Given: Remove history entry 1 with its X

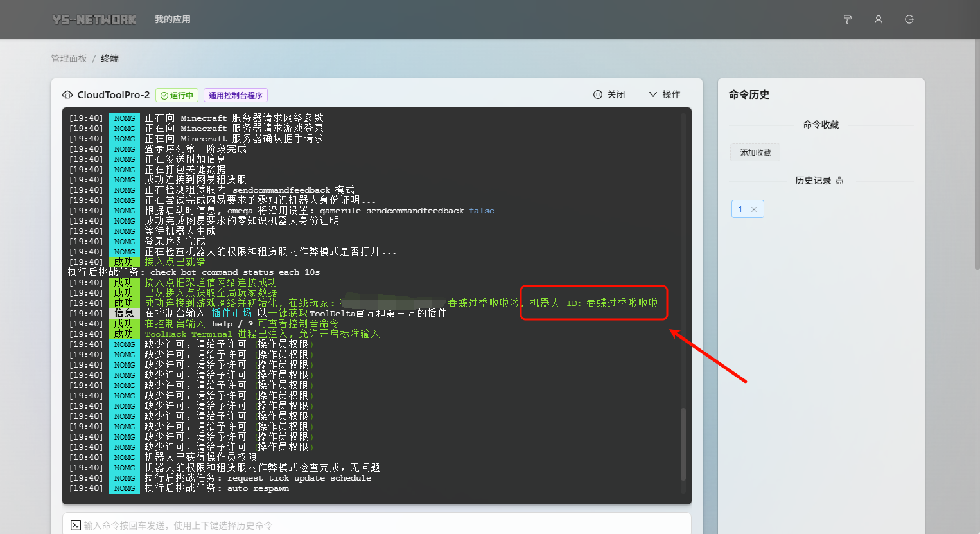Looking at the screenshot, I should coord(754,209).
